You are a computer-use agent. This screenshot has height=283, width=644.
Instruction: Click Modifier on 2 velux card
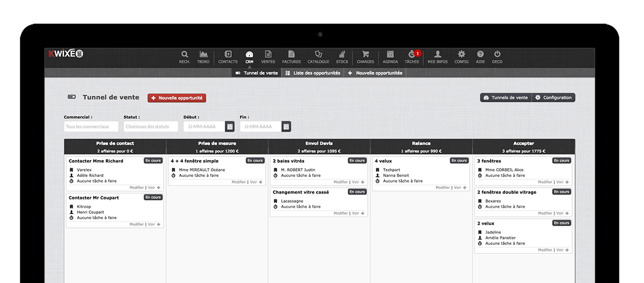click(545, 250)
